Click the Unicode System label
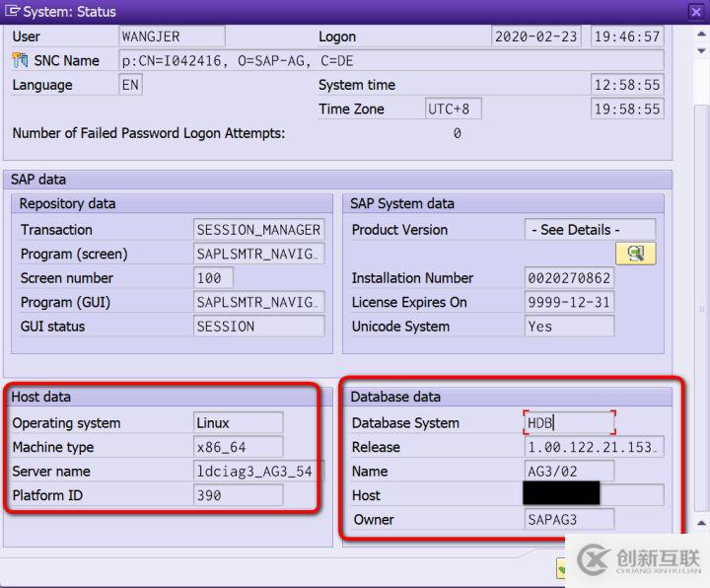This screenshot has height=588, width=710. (x=400, y=327)
